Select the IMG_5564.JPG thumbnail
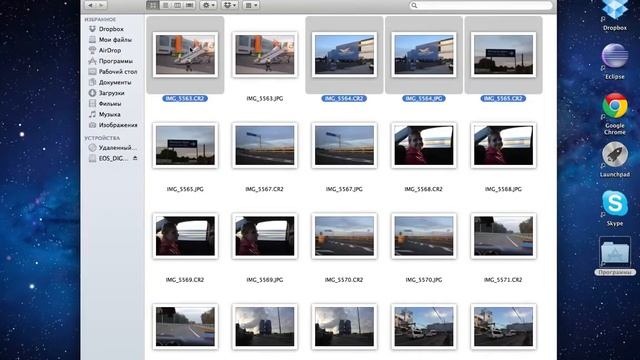This screenshot has width=640, height=360. tap(424, 55)
